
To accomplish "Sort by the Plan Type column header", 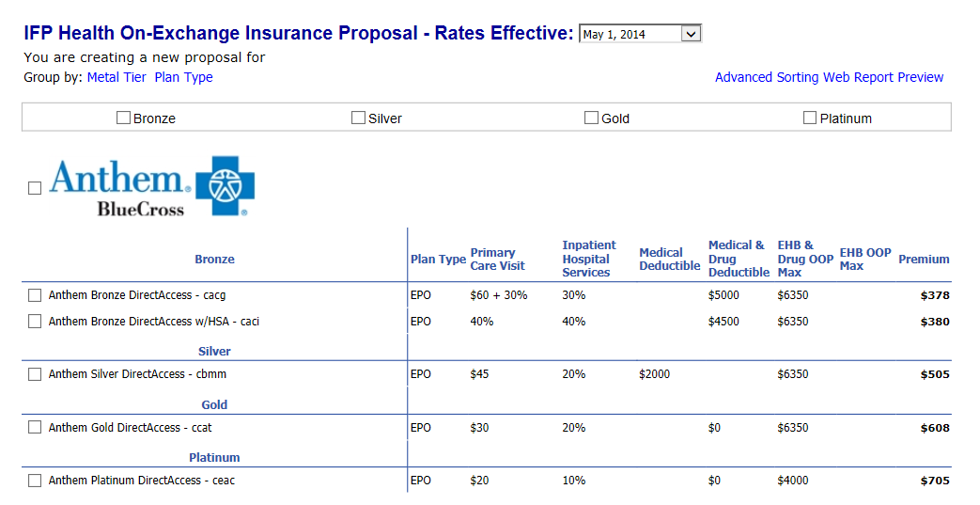I will click(x=438, y=259).
